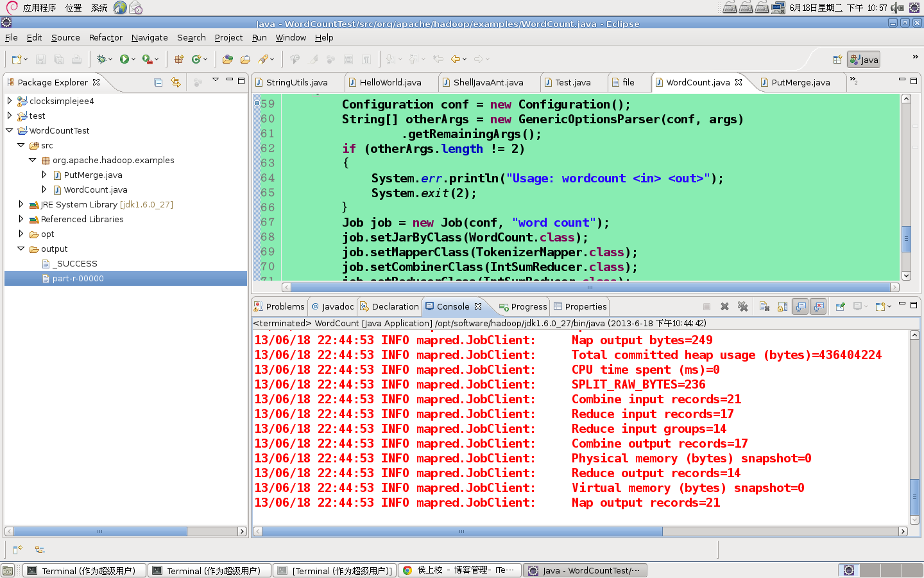Toggle show console on standard output change
The height and width of the screenshot is (578, 924).
tap(800, 306)
